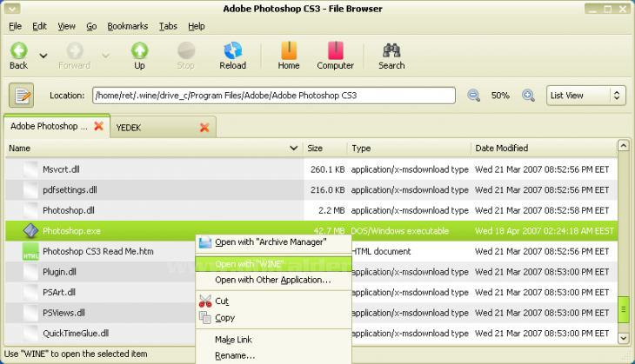Go up one folder with Up icon
Viewport: 635px width, 364px height.
pyautogui.click(x=139, y=51)
